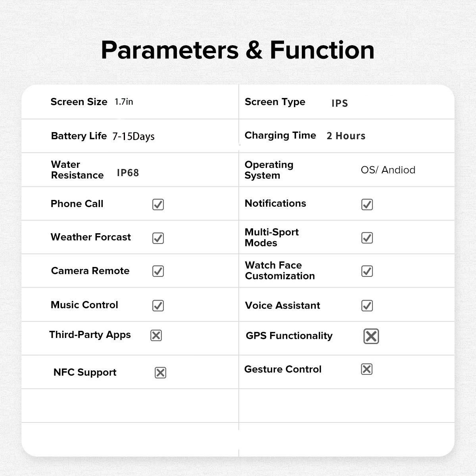Image resolution: width=476 pixels, height=476 pixels.
Task: Toggle the Phone Call checkbox
Action: [x=158, y=204]
